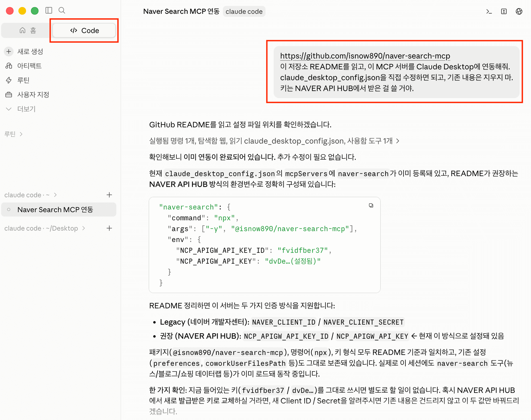Image resolution: width=531 pixels, height=420 pixels.
Task: Open 루틴 lightning menu item
Action: tap(23, 80)
